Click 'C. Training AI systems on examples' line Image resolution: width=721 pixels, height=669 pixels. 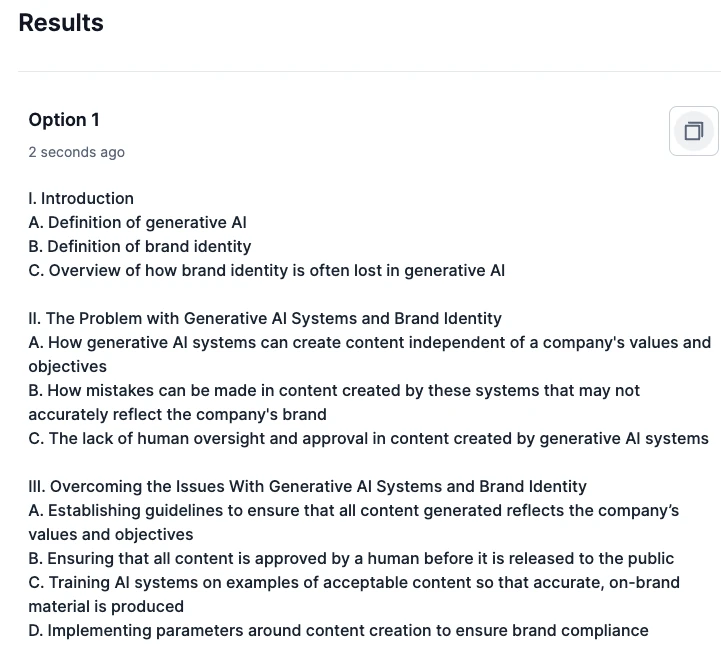click(x=354, y=582)
